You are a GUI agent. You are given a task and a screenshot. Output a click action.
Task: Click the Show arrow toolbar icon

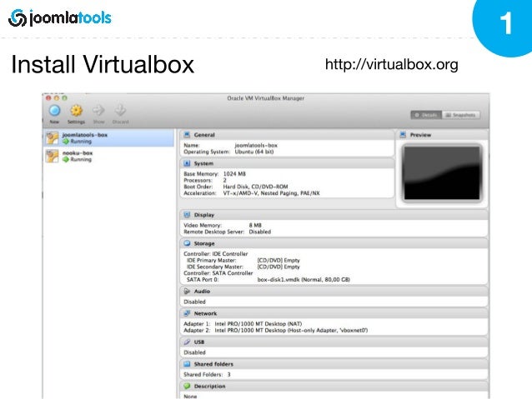(x=98, y=110)
